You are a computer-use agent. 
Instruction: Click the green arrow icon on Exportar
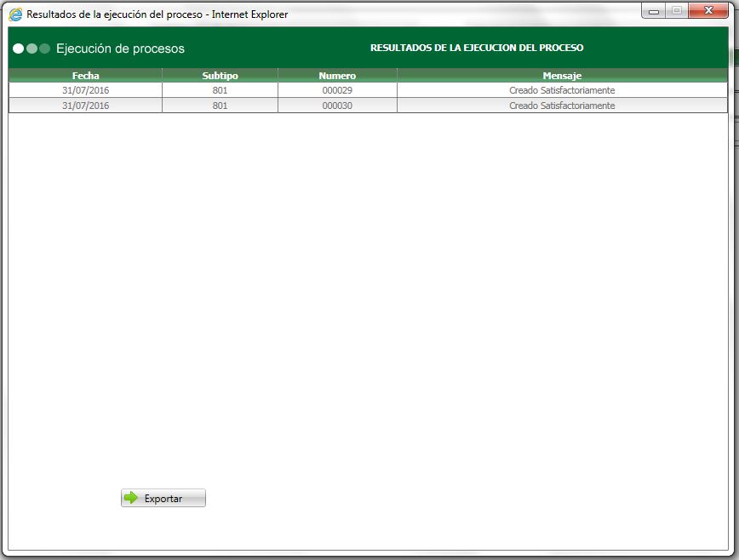(131, 497)
